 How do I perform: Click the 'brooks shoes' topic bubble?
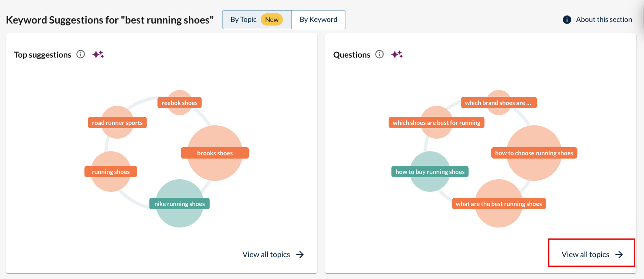[215, 153]
